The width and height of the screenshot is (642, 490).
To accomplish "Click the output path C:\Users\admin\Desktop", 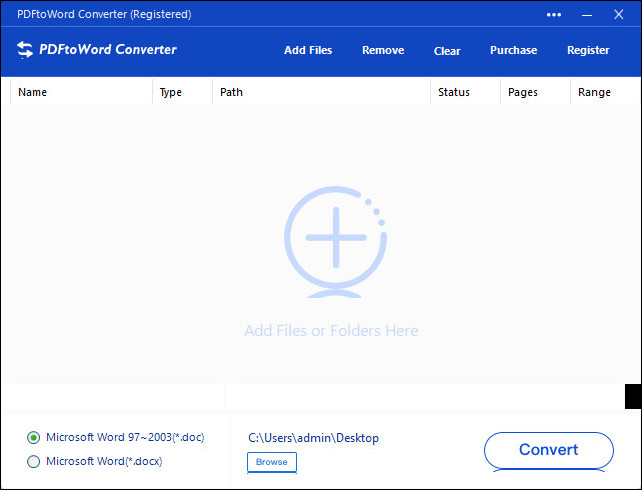I will tap(313, 438).
